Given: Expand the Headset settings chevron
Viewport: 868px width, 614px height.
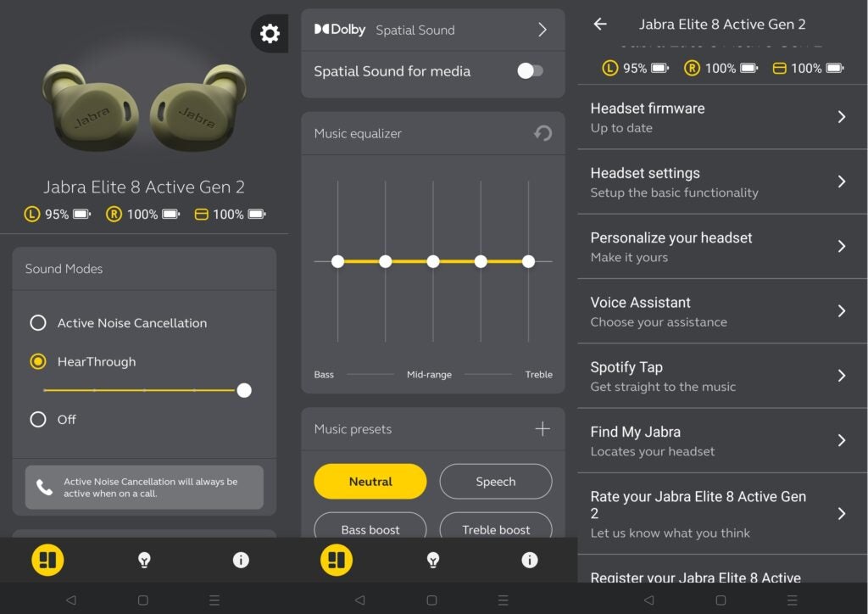Looking at the screenshot, I should click(842, 181).
